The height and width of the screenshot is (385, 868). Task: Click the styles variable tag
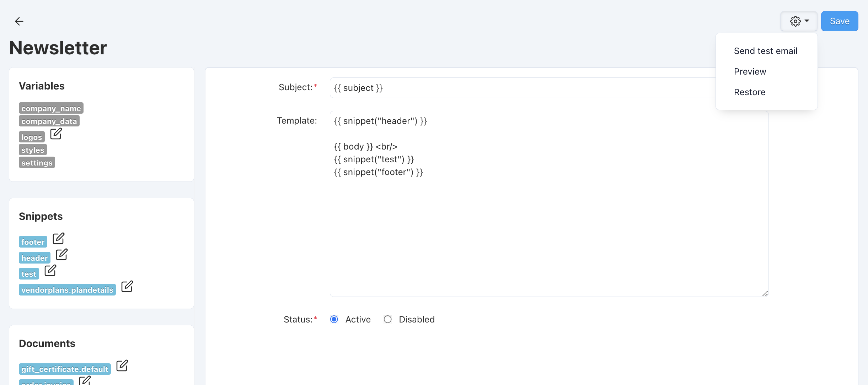pos(33,150)
